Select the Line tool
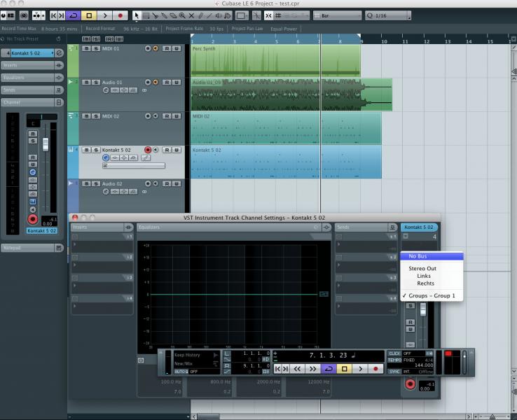This screenshot has height=420, width=517. [x=209, y=15]
